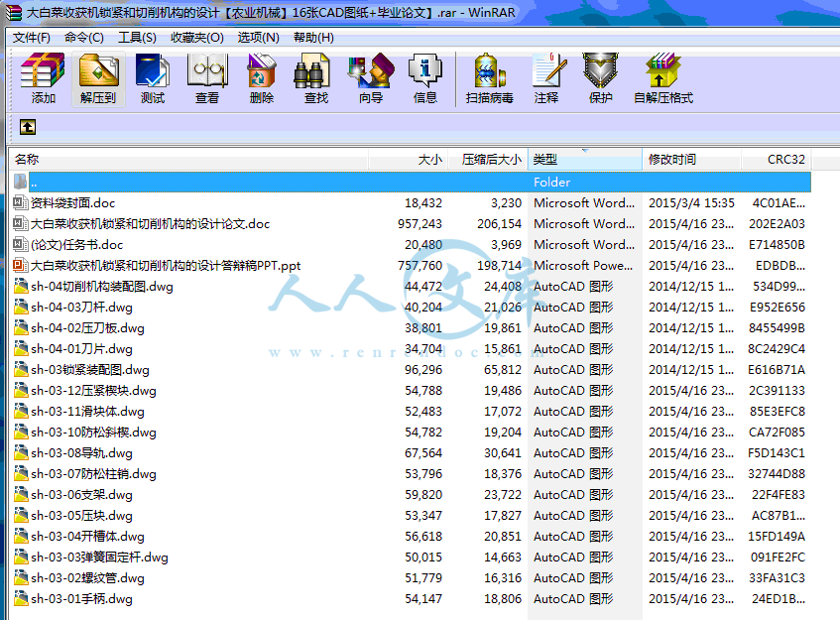Run 扫描病毒 virus scan
Viewport: 840px width, 620px height.
490,78
